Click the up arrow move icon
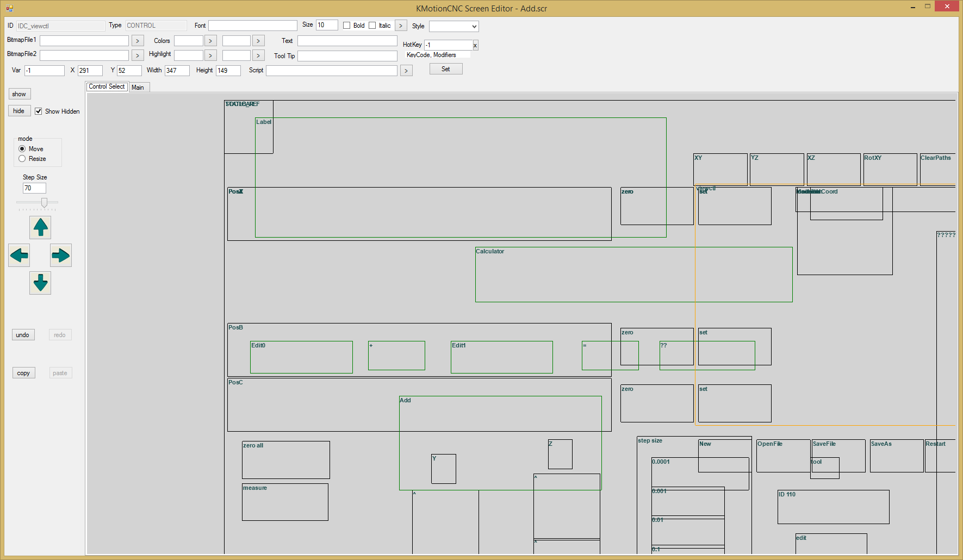Screen dimensions: 963x560 pos(40,227)
